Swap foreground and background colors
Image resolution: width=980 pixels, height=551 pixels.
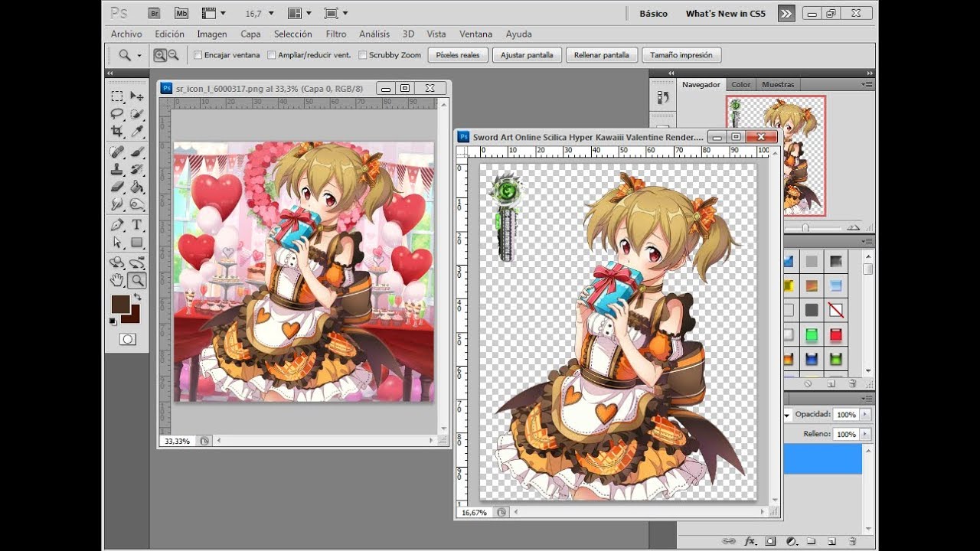pyautogui.click(x=137, y=297)
